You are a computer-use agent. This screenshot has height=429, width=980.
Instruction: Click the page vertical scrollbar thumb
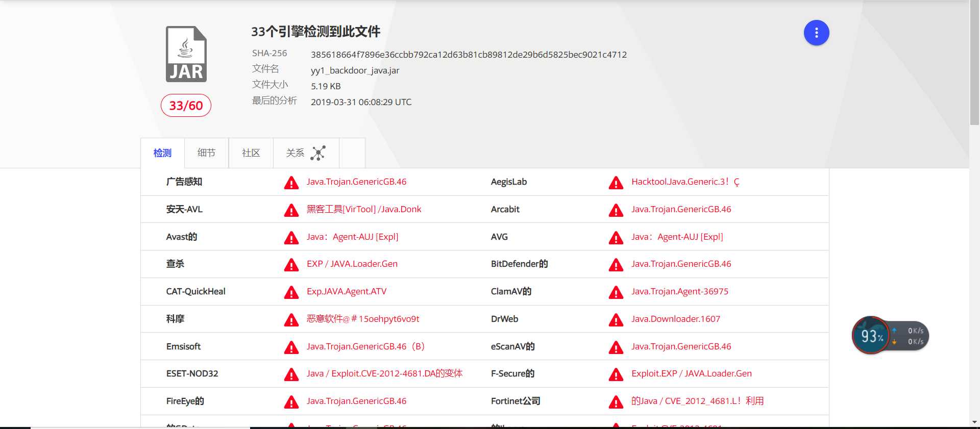(x=974, y=62)
